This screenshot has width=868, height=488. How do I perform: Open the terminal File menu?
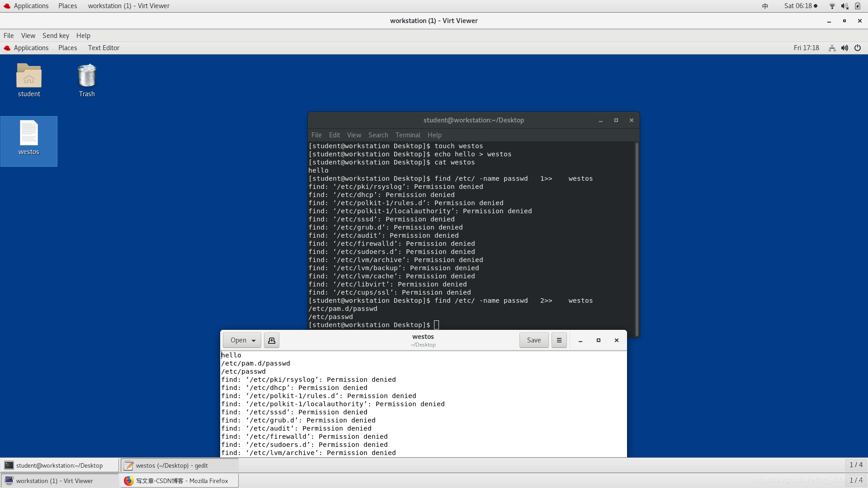point(316,135)
